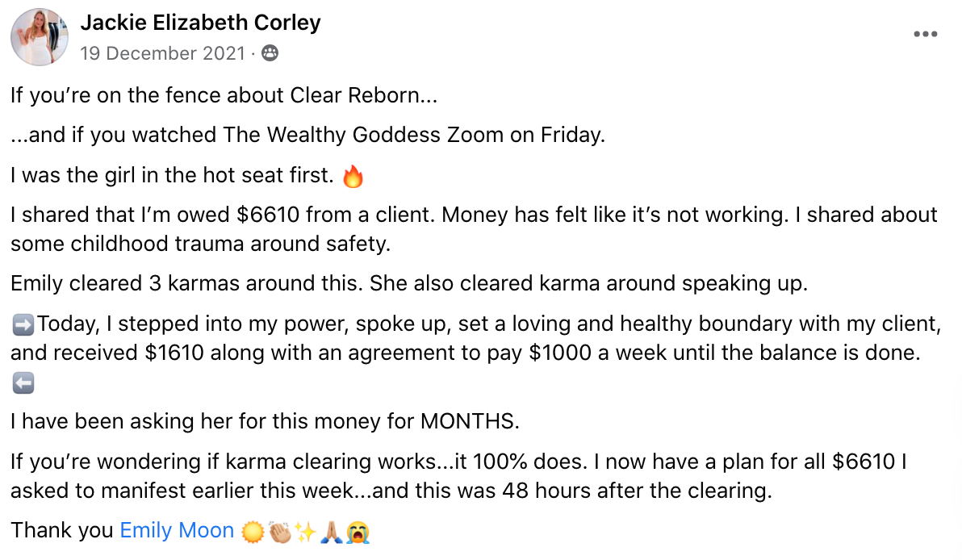
Task: Click the crying face emoji
Action: 358,532
